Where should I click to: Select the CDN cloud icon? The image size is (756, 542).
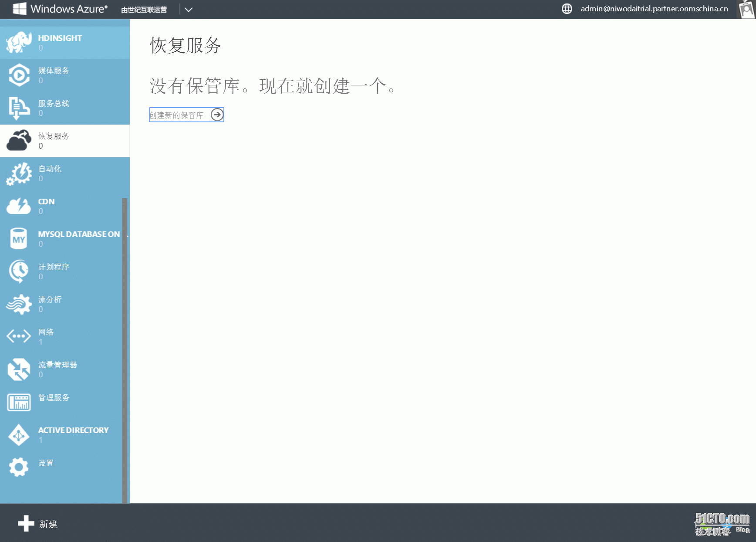coord(19,206)
